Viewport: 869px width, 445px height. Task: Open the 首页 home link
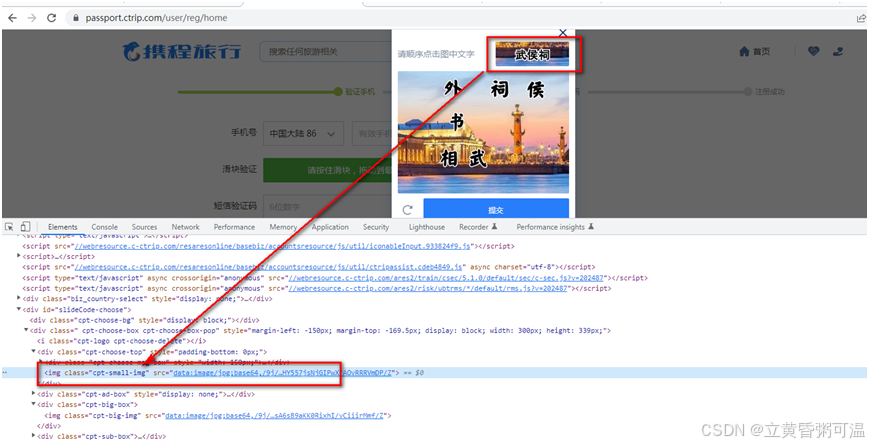754,52
